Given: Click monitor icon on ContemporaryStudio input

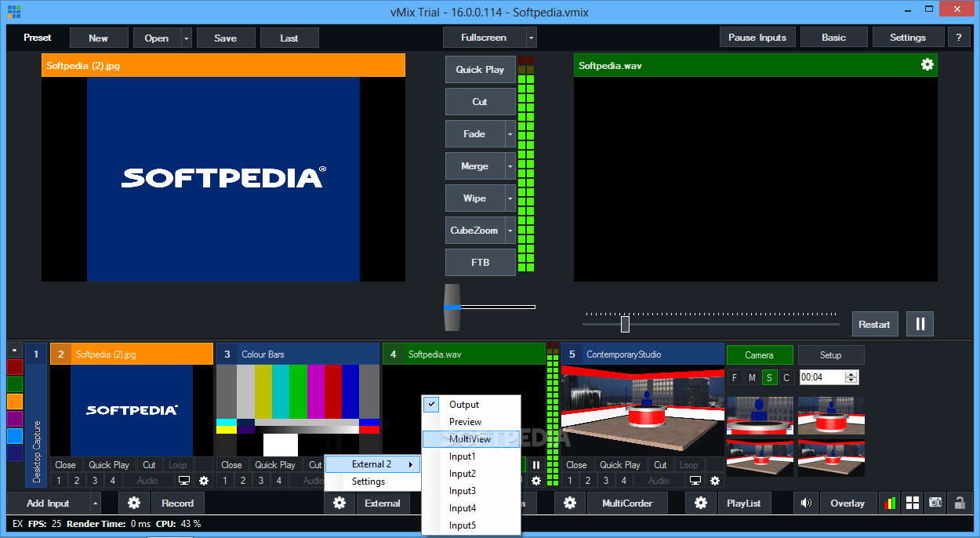Looking at the screenshot, I should (695, 481).
